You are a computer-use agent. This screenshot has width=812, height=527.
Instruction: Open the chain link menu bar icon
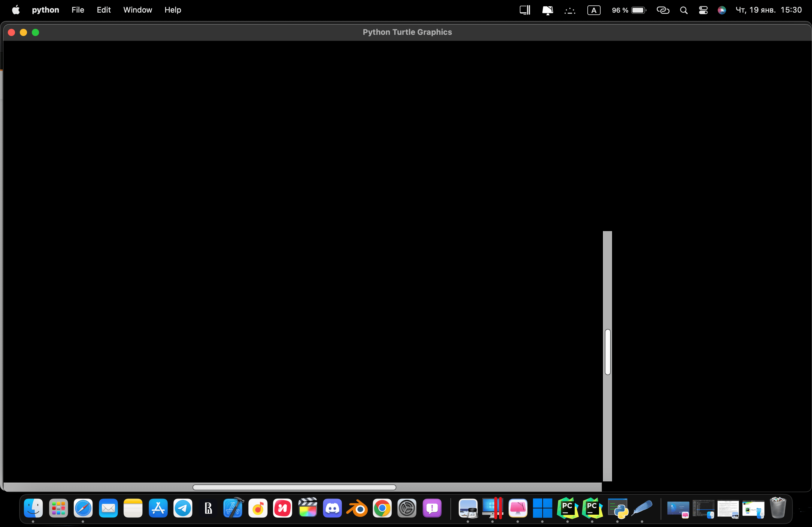[663, 10]
